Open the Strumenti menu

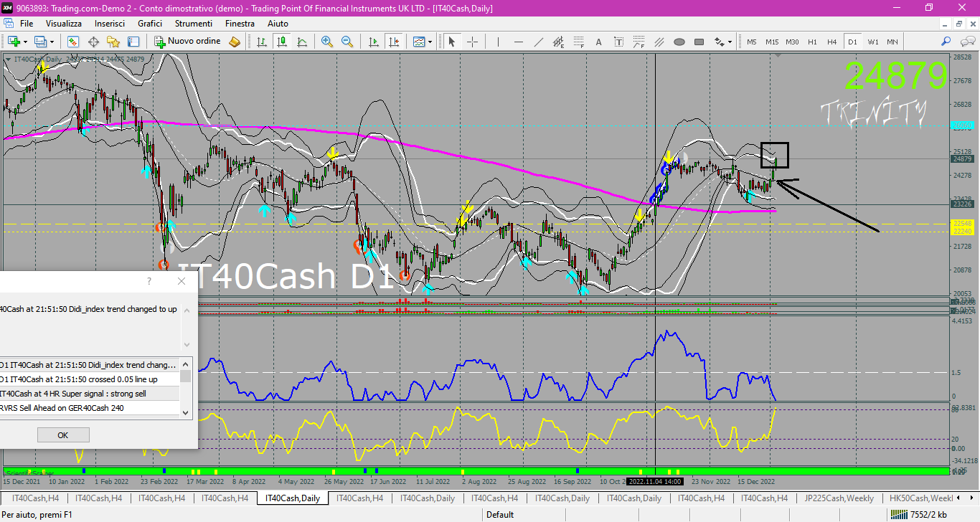tap(194, 24)
